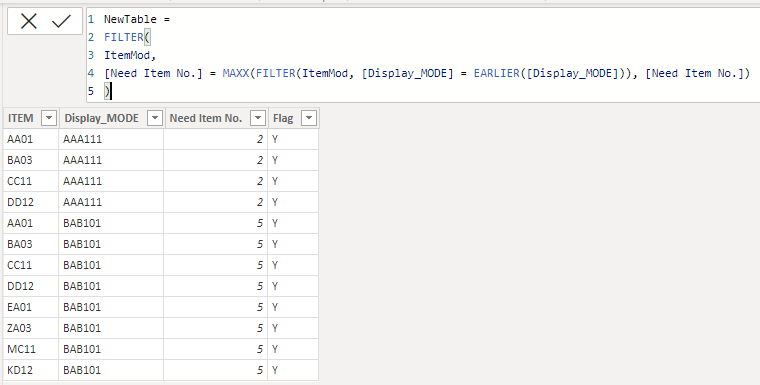Open the Need Item No. column filter dropdown

coord(258,118)
